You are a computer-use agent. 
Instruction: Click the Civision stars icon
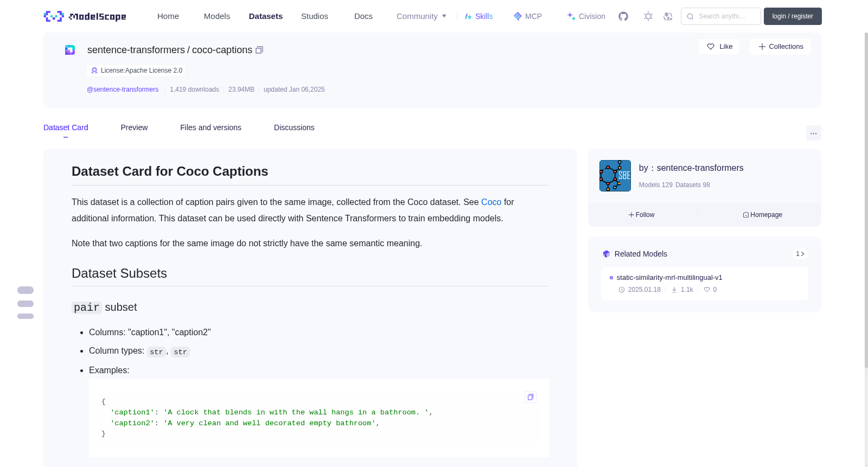point(571,16)
